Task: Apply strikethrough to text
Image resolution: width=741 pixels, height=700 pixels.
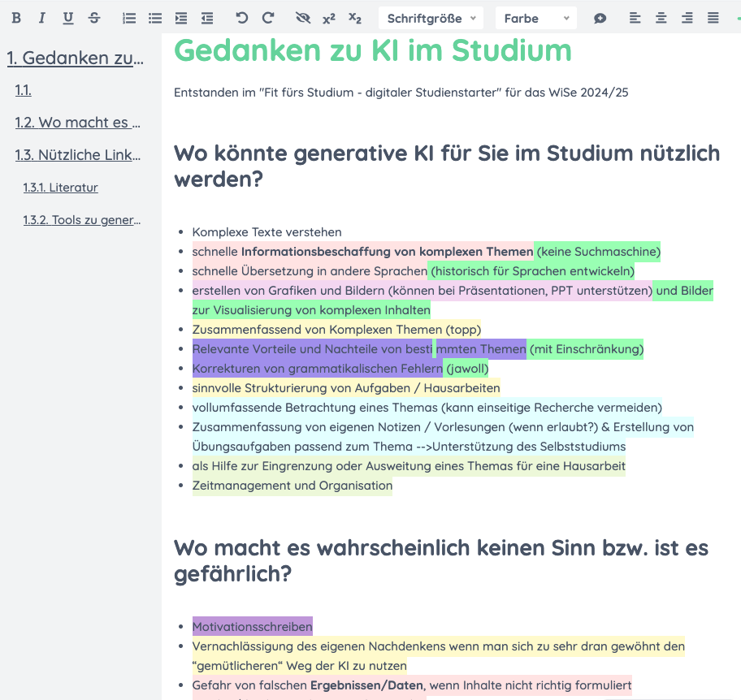Action: coord(94,18)
